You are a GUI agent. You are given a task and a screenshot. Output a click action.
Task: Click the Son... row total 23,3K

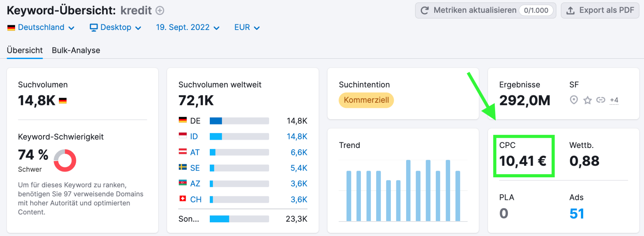296,219
